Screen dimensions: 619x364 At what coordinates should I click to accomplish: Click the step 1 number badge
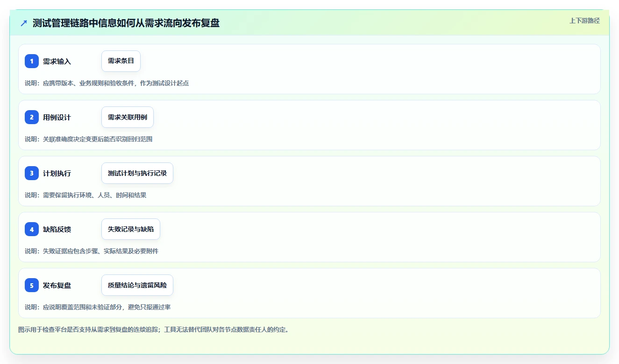click(32, 61)
